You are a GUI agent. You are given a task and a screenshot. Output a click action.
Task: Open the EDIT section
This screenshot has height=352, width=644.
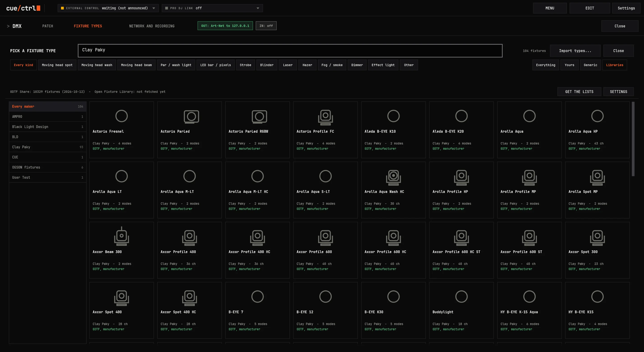point(589,8)
